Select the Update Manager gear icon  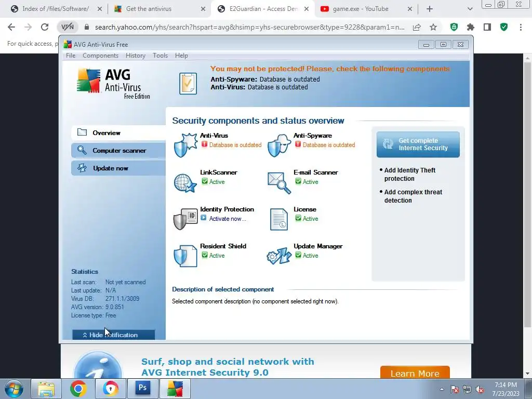[279, 256]
